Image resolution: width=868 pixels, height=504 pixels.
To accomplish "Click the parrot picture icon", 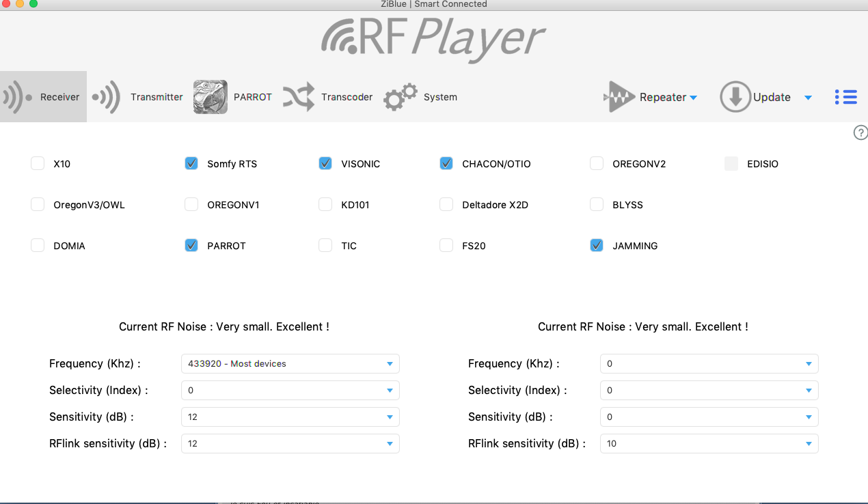I will point(211,97).
